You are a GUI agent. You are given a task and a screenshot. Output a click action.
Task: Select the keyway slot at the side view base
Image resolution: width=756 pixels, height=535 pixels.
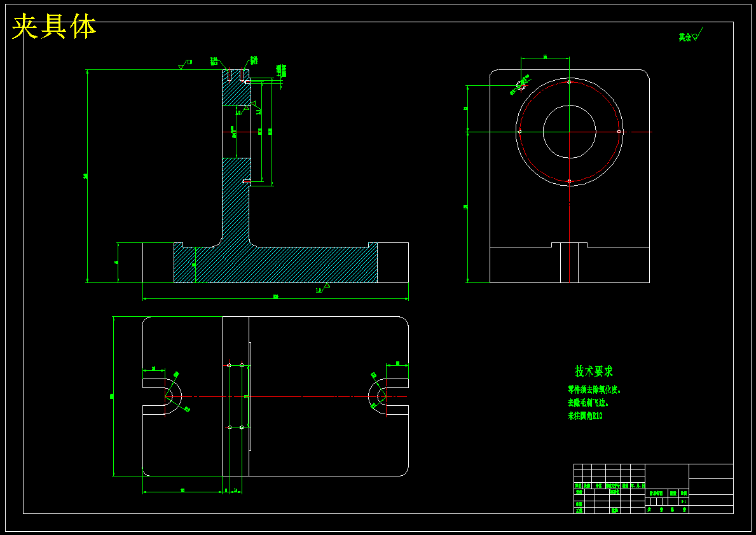(x=570, y=263)
